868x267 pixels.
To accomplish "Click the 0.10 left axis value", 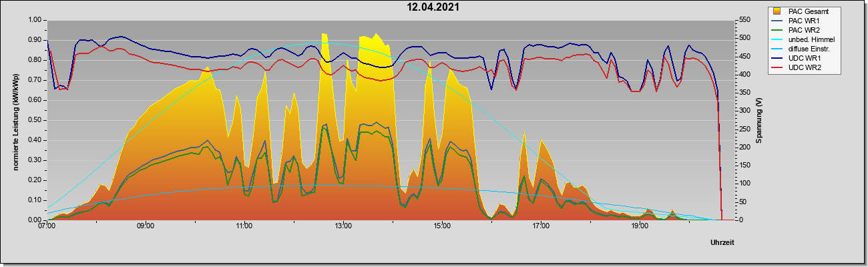I will click(35, 200).
